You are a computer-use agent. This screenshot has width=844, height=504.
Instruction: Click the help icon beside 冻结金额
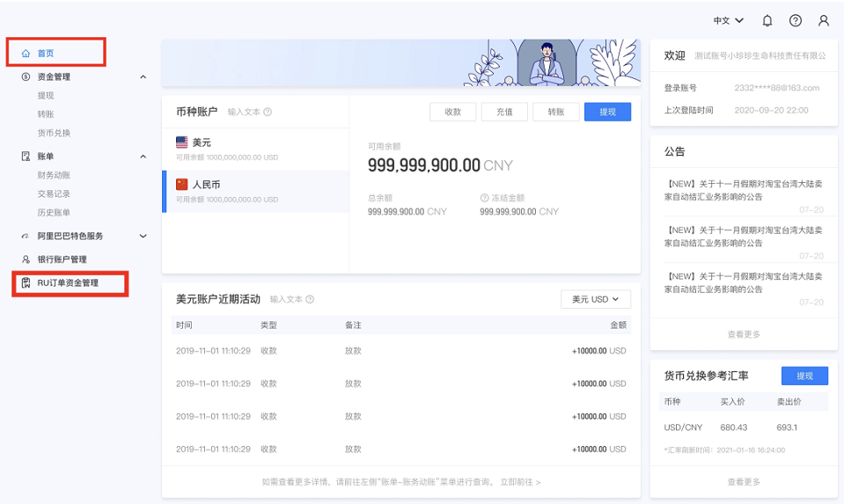[x=484, y=198]
